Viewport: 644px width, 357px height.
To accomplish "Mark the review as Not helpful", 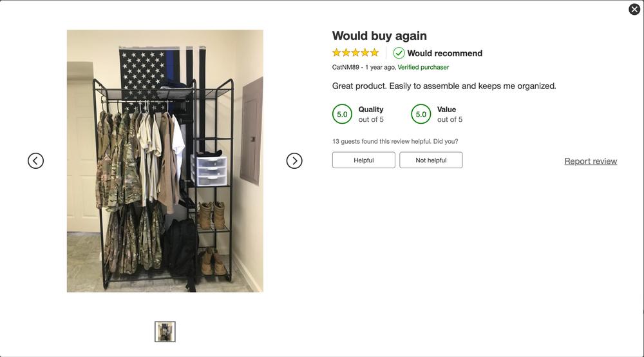I will click(x=431, y=160).
